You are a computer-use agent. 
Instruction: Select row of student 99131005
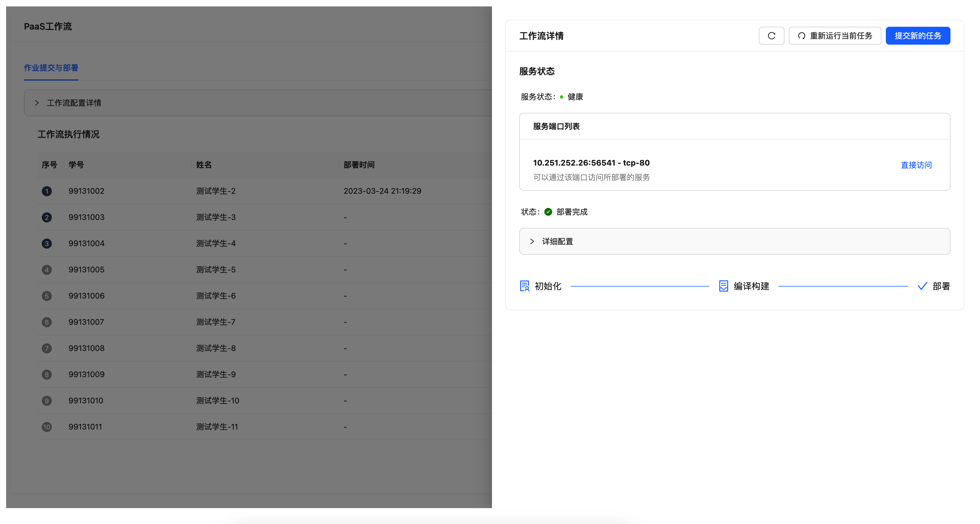click(86, 270)
